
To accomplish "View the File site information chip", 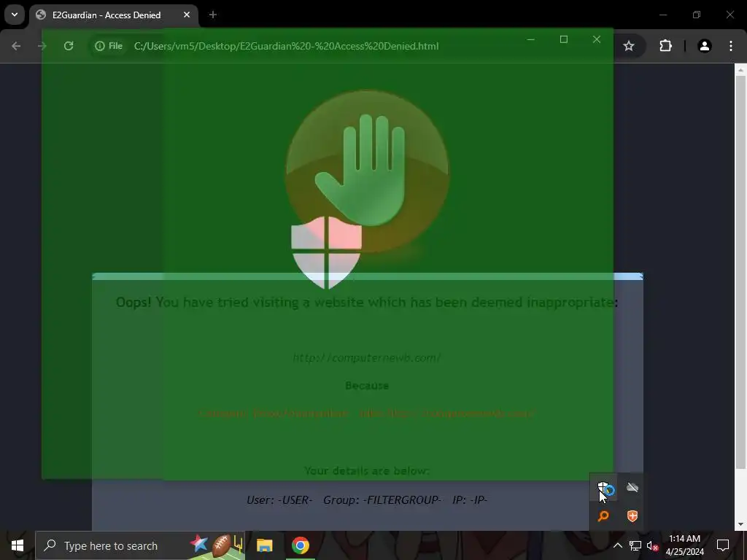I will (109, 46).
